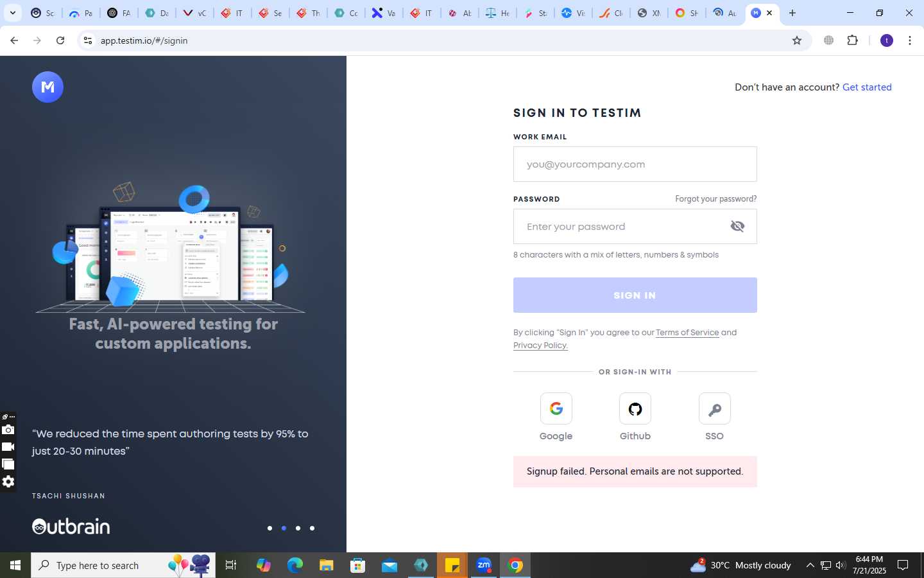The image size is (924, 578).
Task: Switch to the 'Th' browser tab
Action: pyautogui.click(x=308, y=13)
